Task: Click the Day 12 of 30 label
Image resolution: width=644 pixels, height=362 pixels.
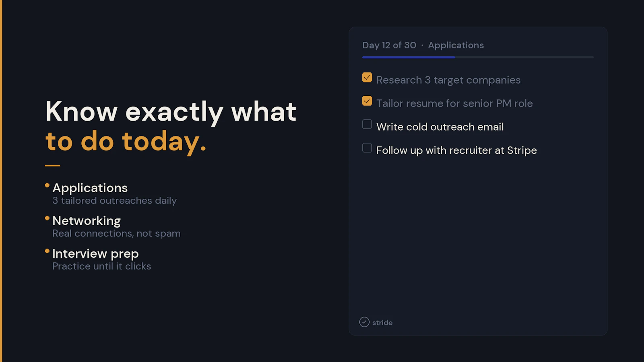Action: pos(389,45)
